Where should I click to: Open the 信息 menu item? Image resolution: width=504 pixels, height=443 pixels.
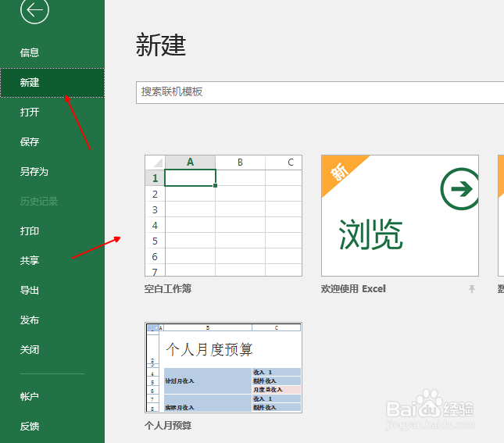pyautogui.click(x=30, y=52)
